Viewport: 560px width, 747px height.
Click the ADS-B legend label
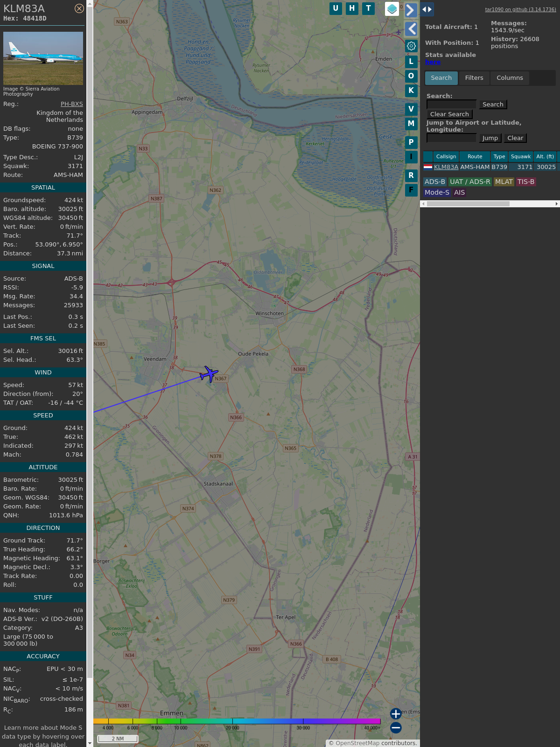point(435,182)
